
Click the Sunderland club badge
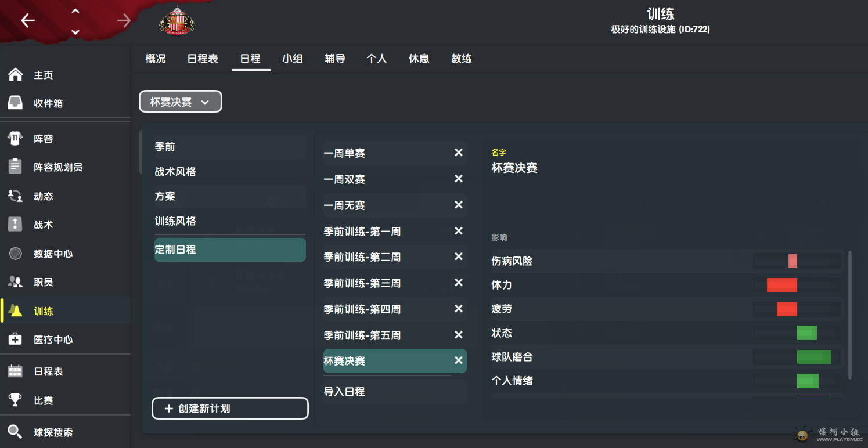pos(177,21)
